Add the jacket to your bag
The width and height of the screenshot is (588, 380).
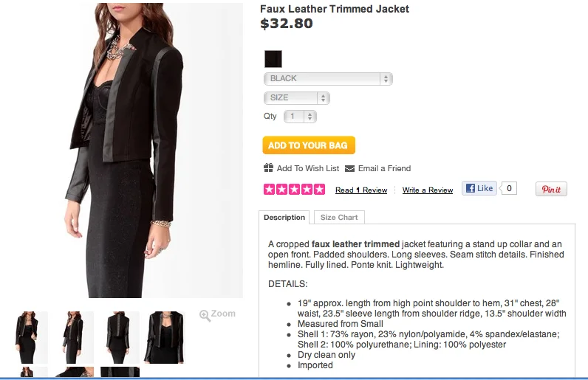309,145
